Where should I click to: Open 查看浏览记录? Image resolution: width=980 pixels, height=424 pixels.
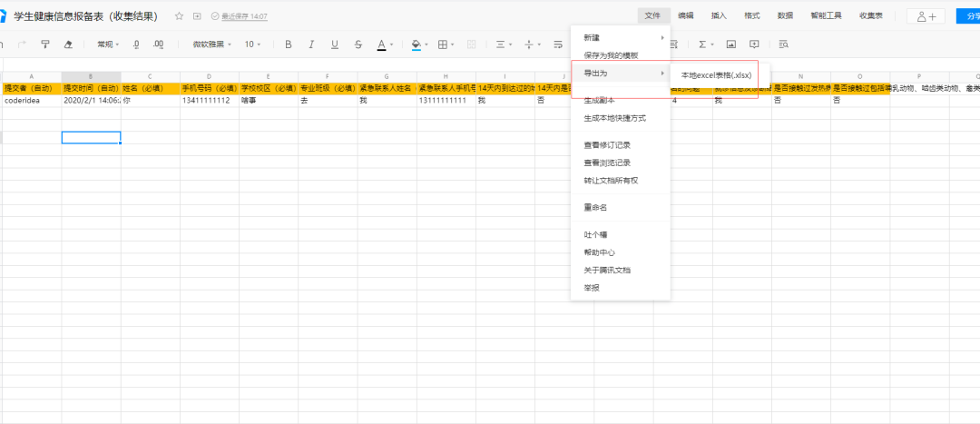click(x=620, y=163)
